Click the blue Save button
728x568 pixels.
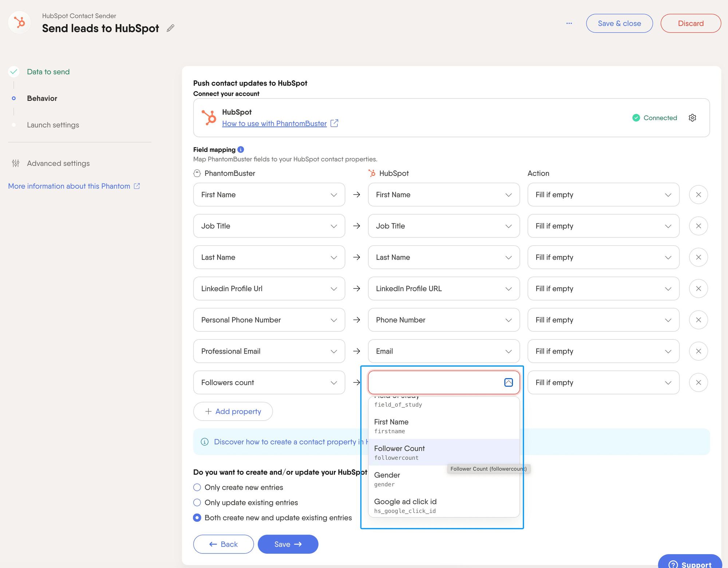coord(288,544)
